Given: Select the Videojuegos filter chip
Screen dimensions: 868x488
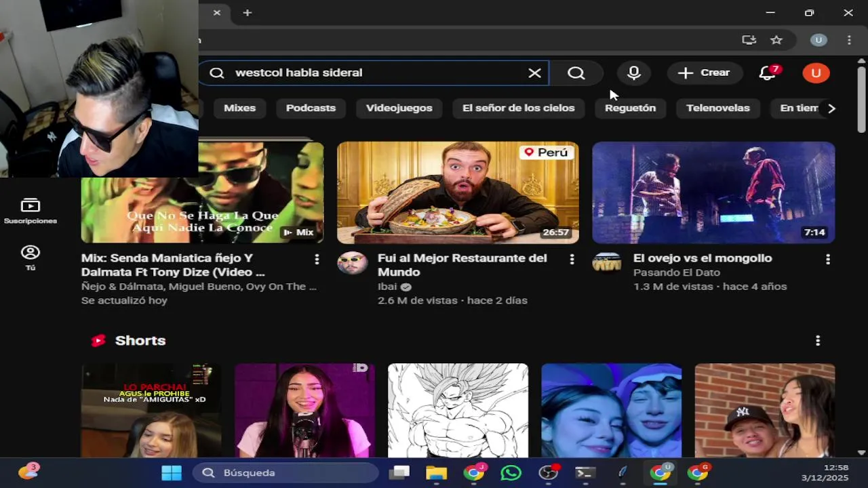Looking at the screenshot, I should tap(399, 108).
